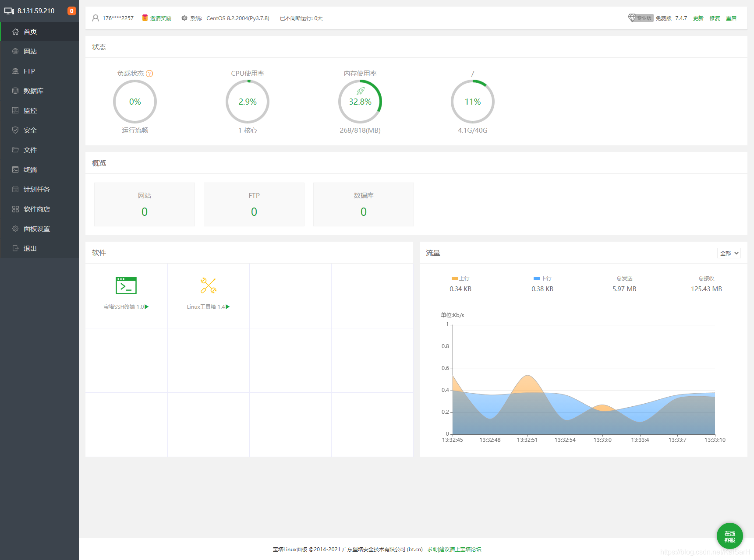Click the 32.8% memory usage gauge
The height and width of the screenshot is (560, 754).
click(x=360, y=102)
